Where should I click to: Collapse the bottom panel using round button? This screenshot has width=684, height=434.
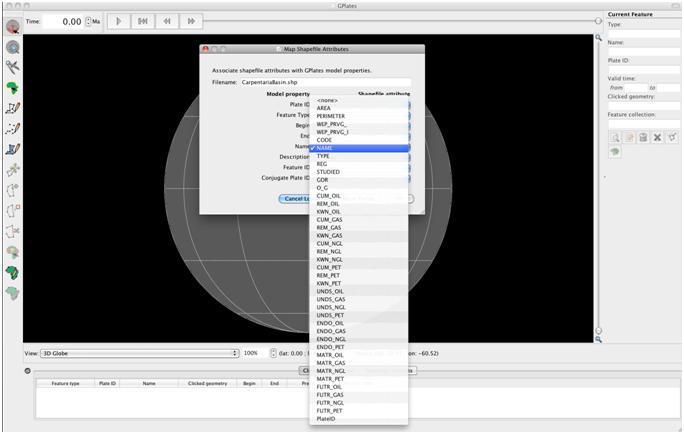pos(27,371)
